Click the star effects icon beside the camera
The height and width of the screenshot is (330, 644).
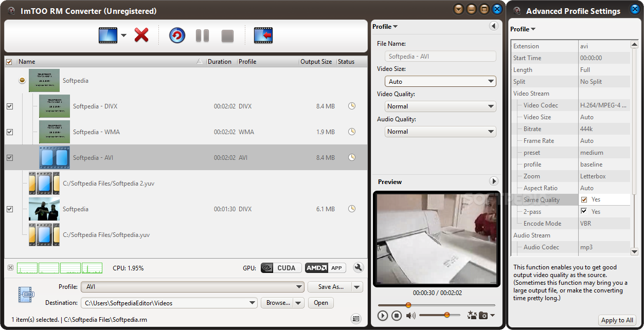point(472,315)
